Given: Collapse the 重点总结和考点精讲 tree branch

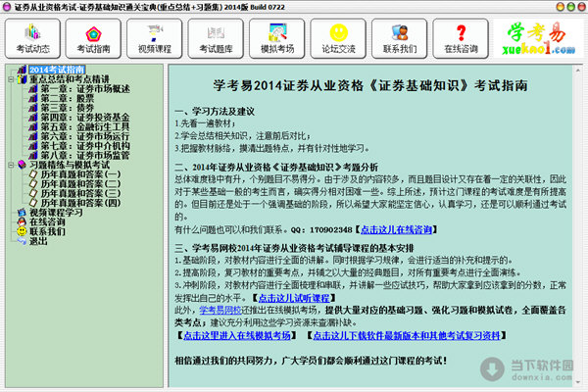Looking at the screenshot, I should coord(11,79).
